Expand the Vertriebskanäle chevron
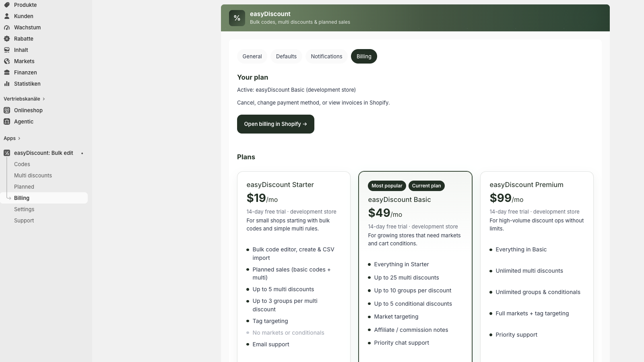The height and width of the screenshot is (362, 644). click(x=44, y=99)
